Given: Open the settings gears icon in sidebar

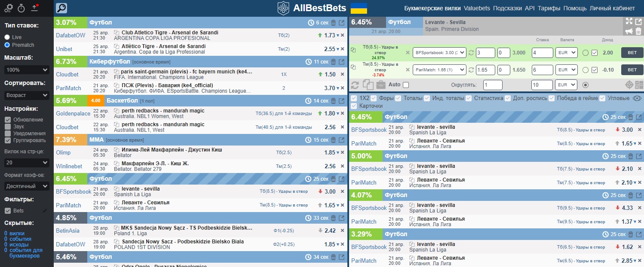Looking at the screenshot, I should pyautogui.click(x=9, y=8).
